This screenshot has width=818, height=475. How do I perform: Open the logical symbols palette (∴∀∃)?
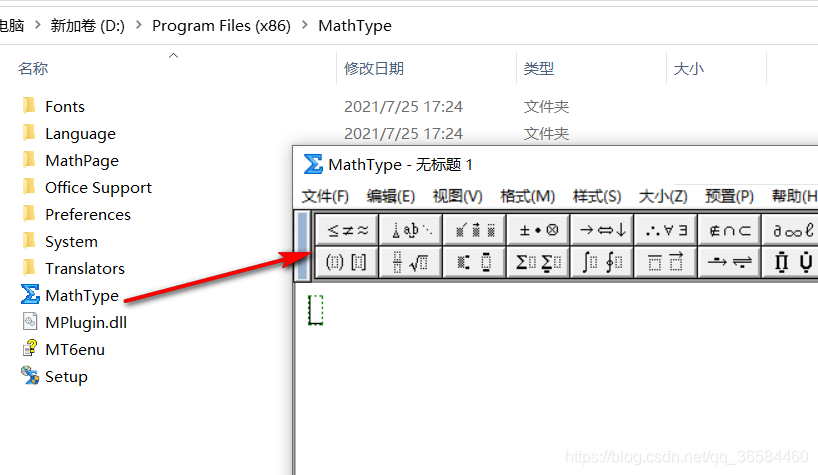[x=666, y=230]
